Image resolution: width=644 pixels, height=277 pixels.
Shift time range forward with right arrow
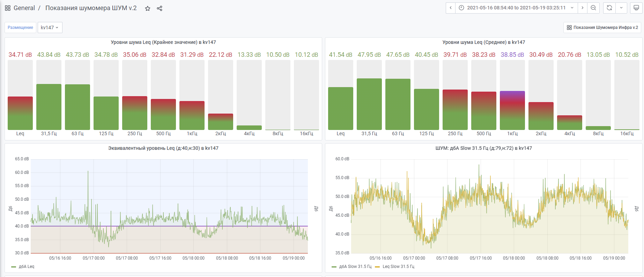click(x=582, y=8)
